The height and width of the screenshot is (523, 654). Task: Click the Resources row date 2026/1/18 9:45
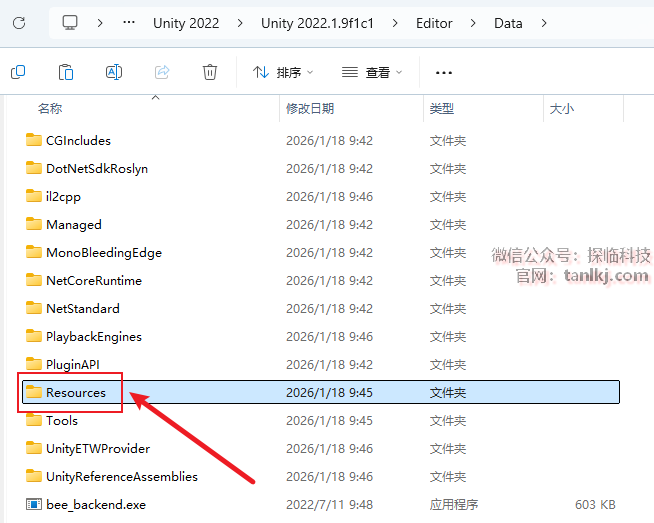pyautogui.click(x=329, y=392)
